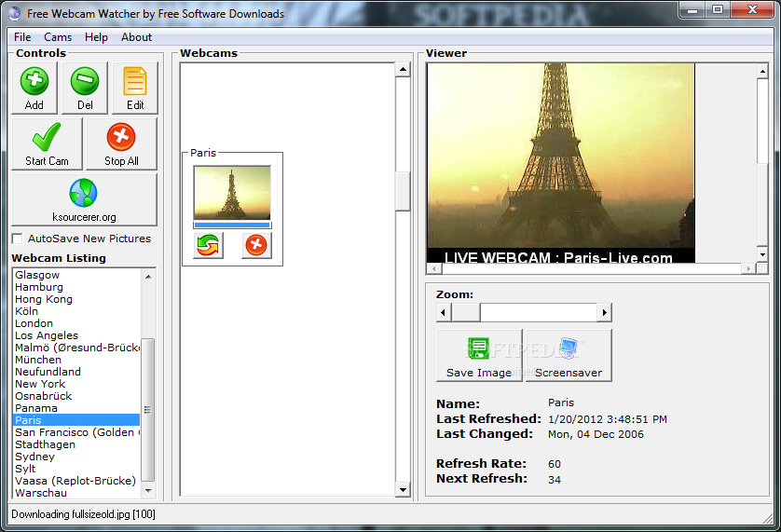Select Stadthagen in the webcam listing

(76, 444)
